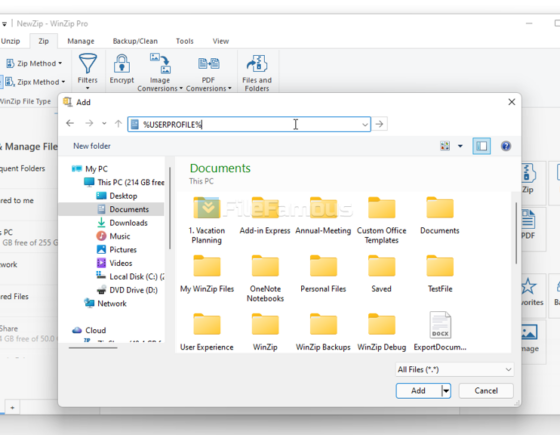
Task: Select Documents in the folder tree
Action: [123, 209]
